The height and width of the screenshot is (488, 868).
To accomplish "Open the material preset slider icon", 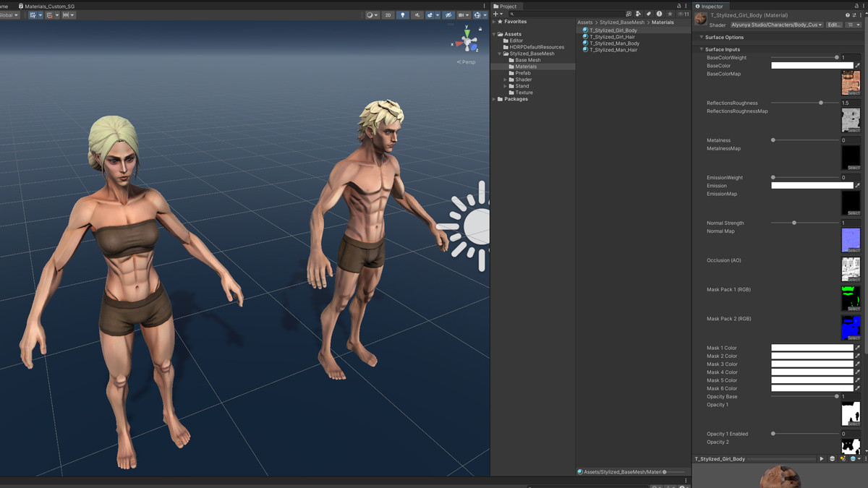I will click(x=854, y=15).
